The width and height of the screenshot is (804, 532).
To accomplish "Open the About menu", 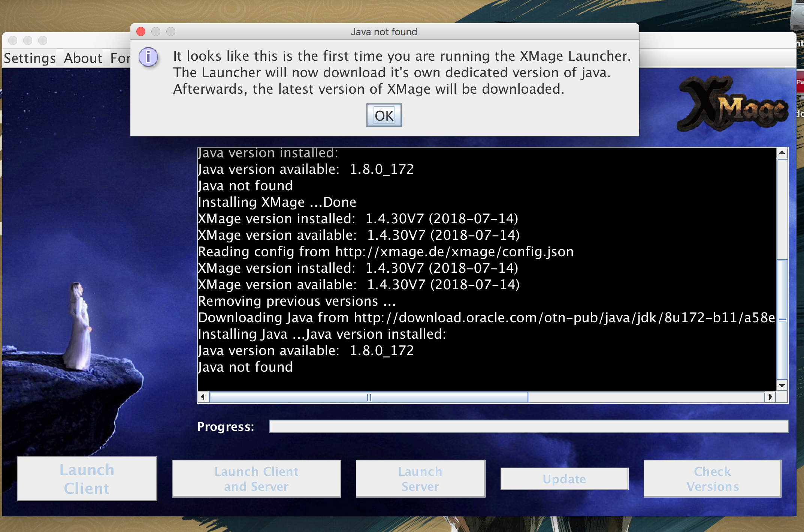I will click(83, 58).
